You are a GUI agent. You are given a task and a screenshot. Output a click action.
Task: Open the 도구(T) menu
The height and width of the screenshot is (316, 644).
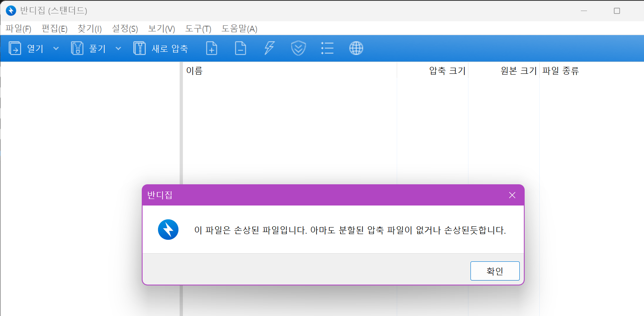[x=198, y=29]
